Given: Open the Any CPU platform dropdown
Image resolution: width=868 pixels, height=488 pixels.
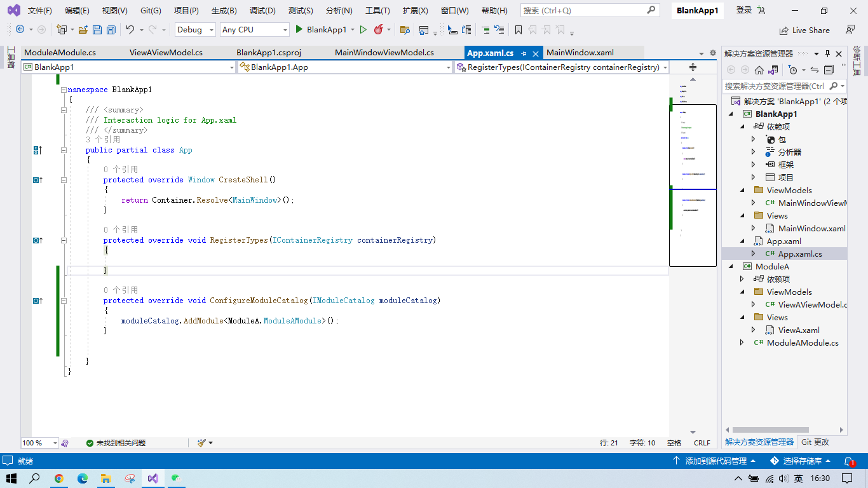Looking at the screenshot, I should point(254,30).
